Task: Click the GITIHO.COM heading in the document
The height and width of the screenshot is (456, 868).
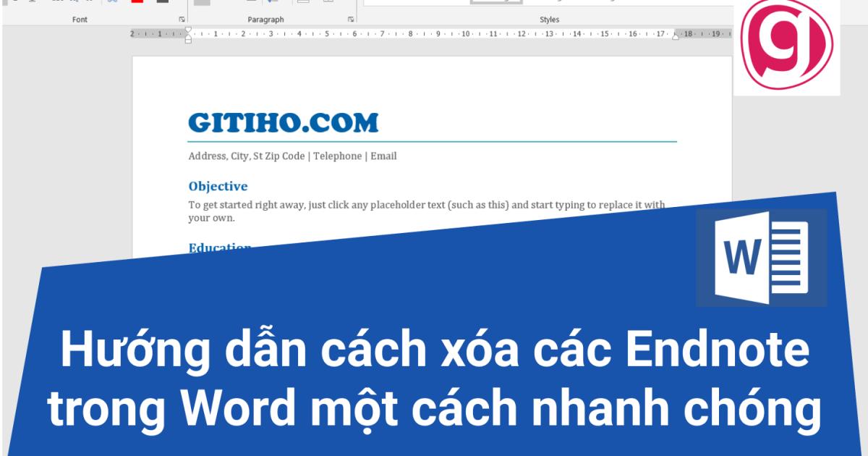Action: pos(282,121)
